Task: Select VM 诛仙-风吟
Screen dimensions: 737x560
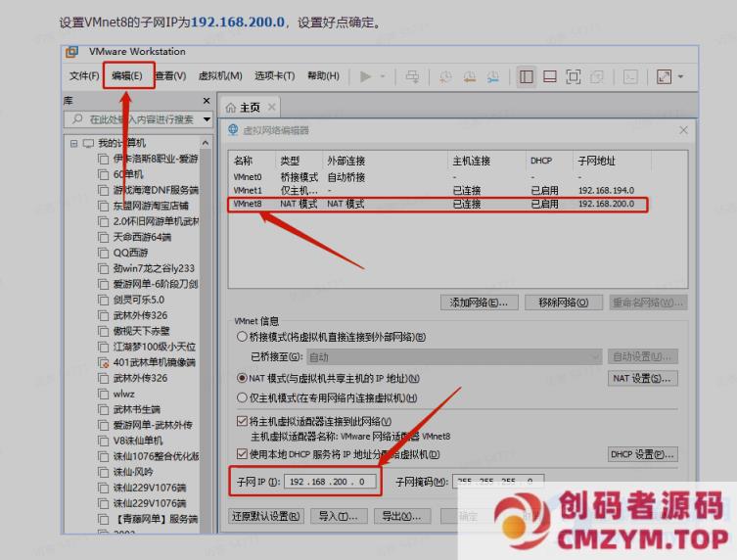Action: (125, 472)
